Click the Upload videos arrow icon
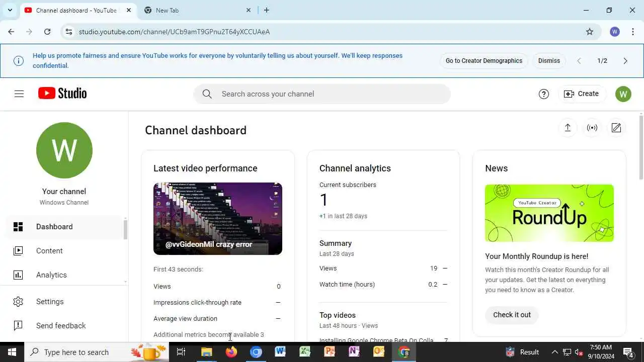644x362 pixels. pyautogui.click(x=568, y=128)
